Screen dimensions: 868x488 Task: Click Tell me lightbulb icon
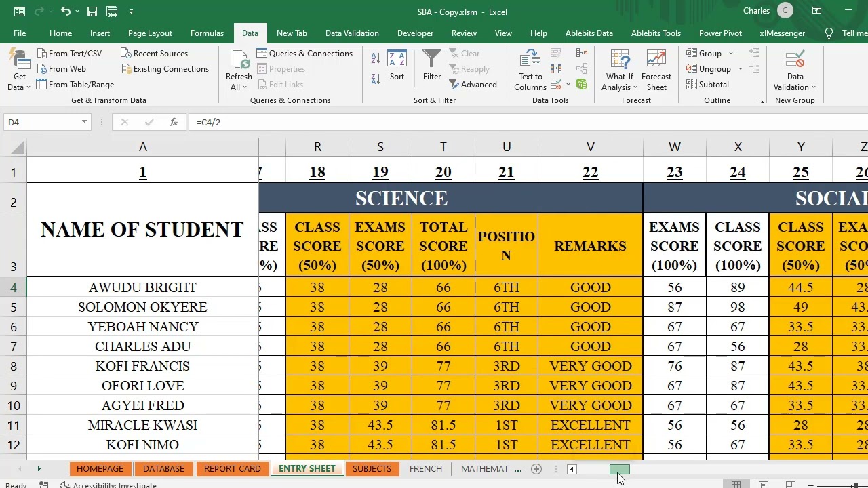(x=829, y=33)
